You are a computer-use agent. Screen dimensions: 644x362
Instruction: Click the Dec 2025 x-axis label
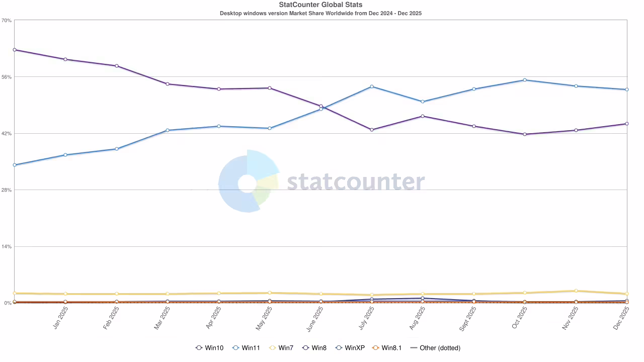[x=621, y=319]
